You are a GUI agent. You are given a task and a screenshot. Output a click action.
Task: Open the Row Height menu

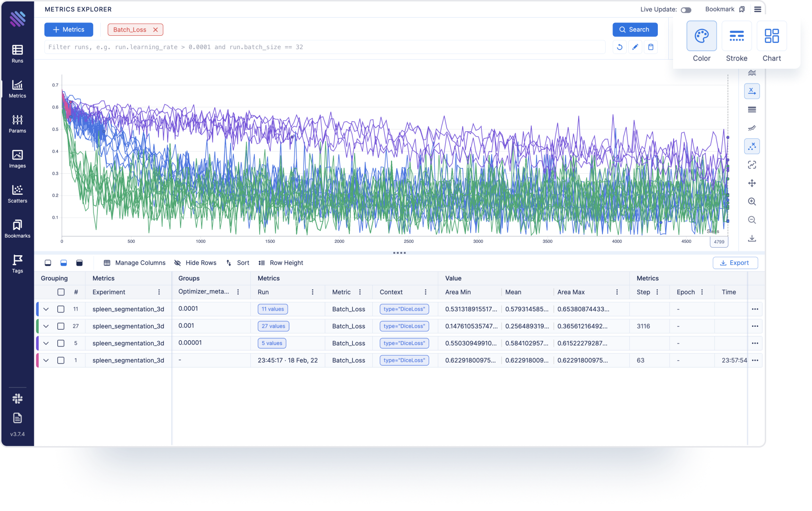point(281,263)
